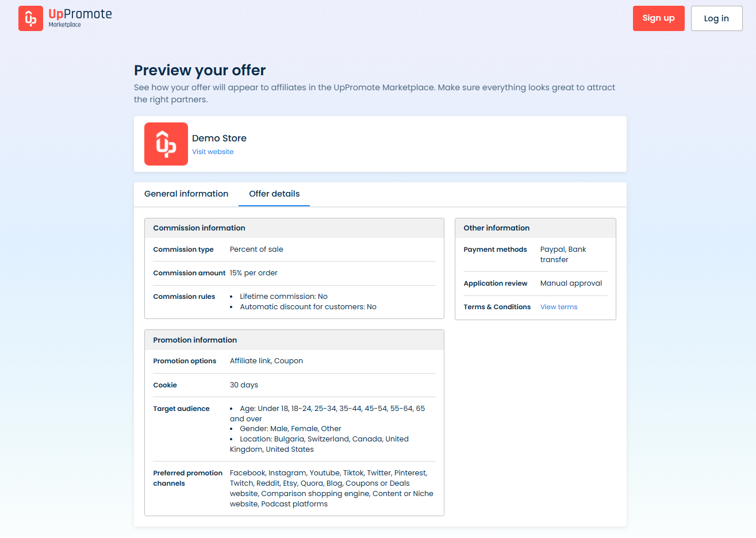Click the Lifetime commission rule bullet
The width and height of the screenshot is (756, 538).
coord(283,297)
